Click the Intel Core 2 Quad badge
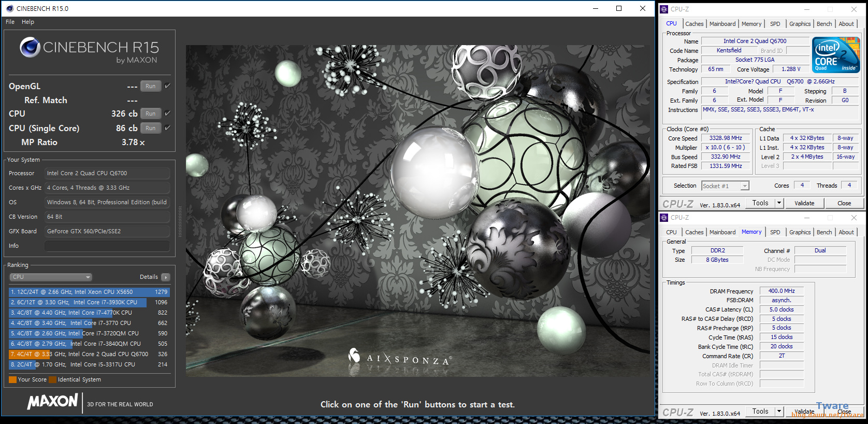The image size is (868, 424). point(836,55)
